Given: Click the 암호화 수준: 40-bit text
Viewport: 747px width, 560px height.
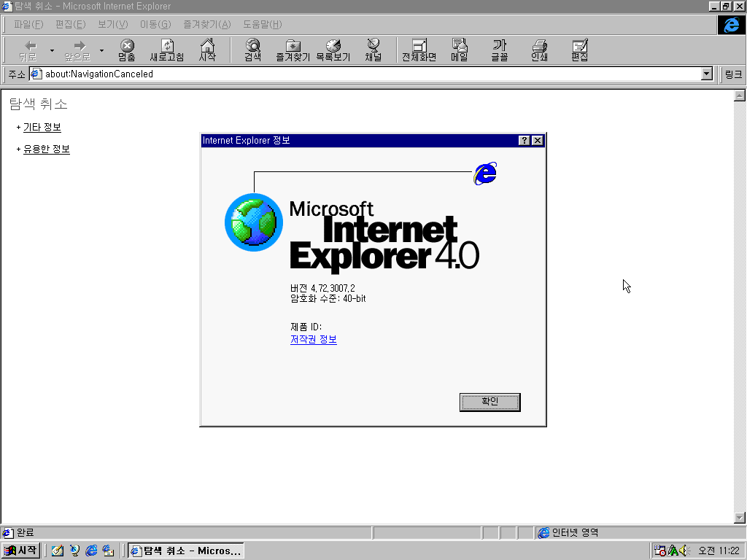Looking at the screenshot, I should click(328, 298).
